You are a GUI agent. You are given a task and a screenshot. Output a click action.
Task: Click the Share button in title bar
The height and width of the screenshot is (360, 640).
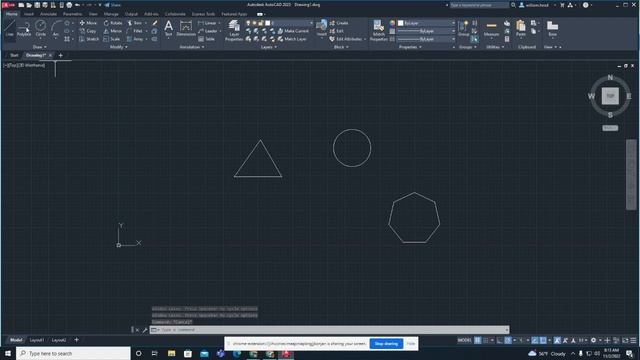[x=113, y=5]
